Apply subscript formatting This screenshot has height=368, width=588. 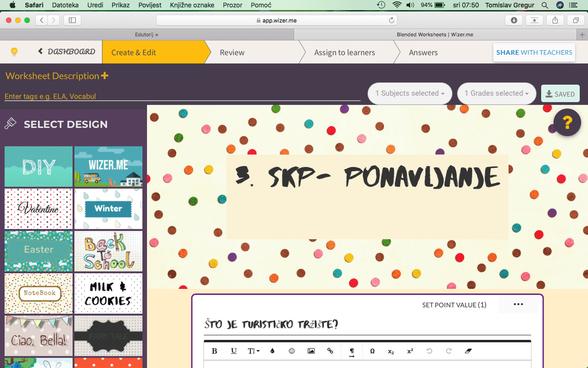coord(391,351)
